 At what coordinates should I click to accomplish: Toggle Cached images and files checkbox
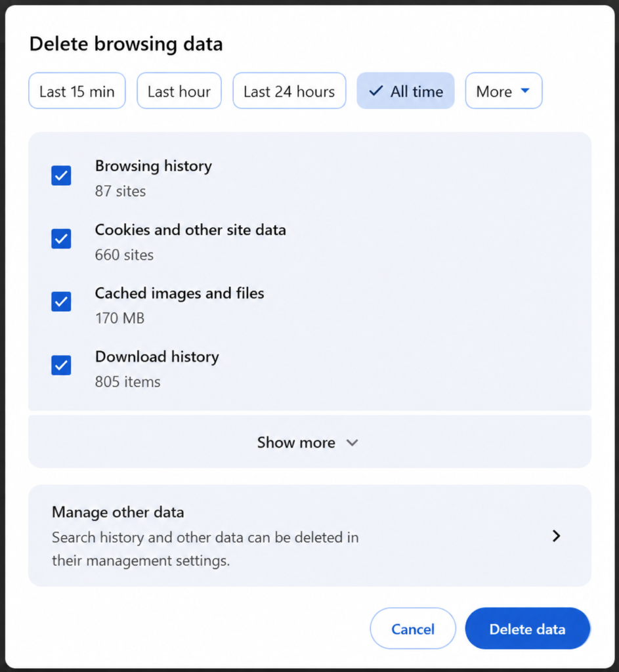click(61, 302)
